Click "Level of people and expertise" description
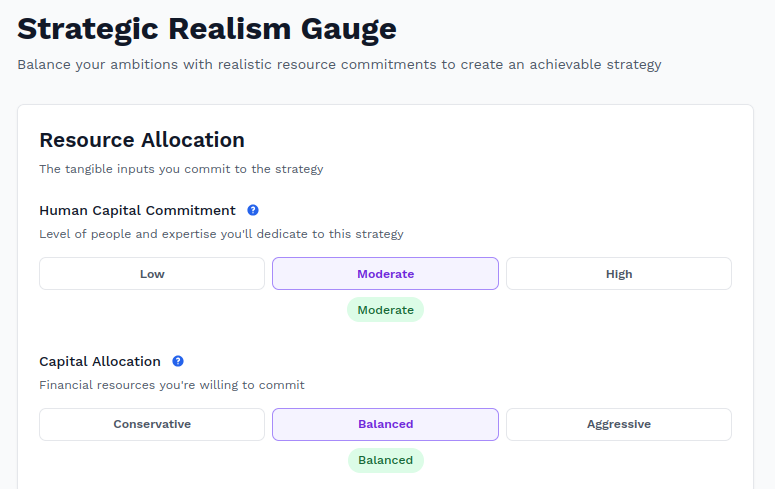Screen dimensions: 775x489 [221, 234]
